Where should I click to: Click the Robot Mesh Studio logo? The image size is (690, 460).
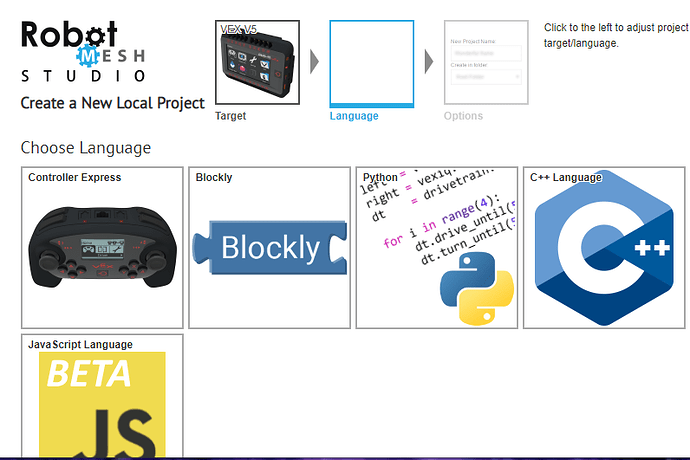click(x=84, y=52)
